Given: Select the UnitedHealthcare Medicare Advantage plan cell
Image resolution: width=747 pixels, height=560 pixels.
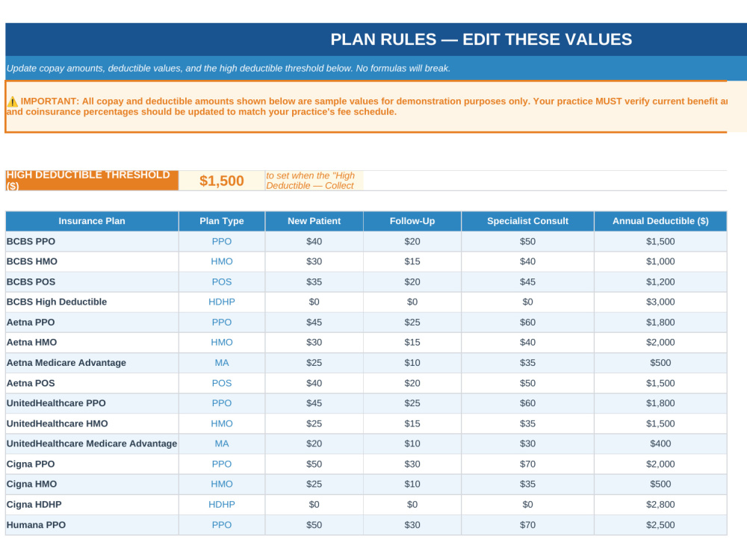Looking at the screenshot, I should (x=92, y=444).
